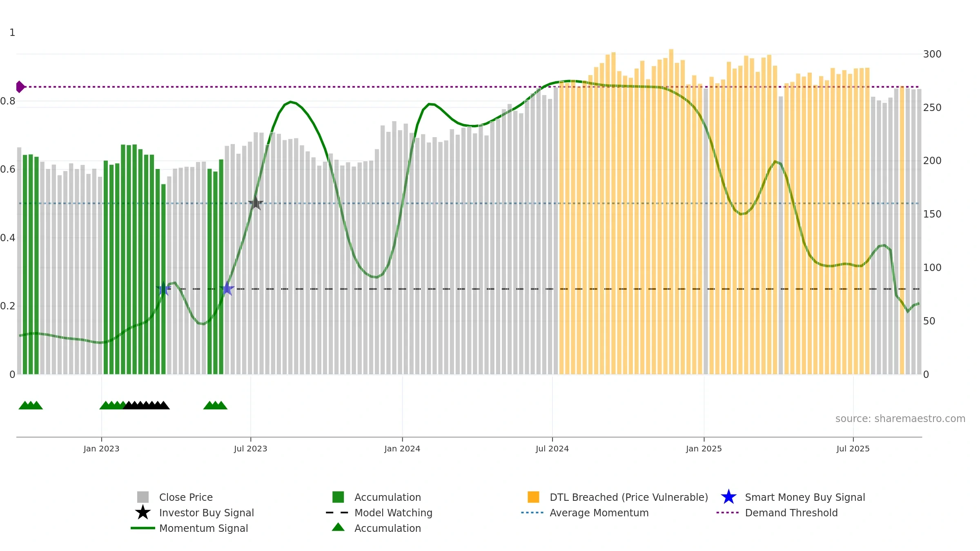The height and width of the screenshot is (551, 980).
Task: Toggle the Model Watching legend entry
Action: (x=393, y=513)
